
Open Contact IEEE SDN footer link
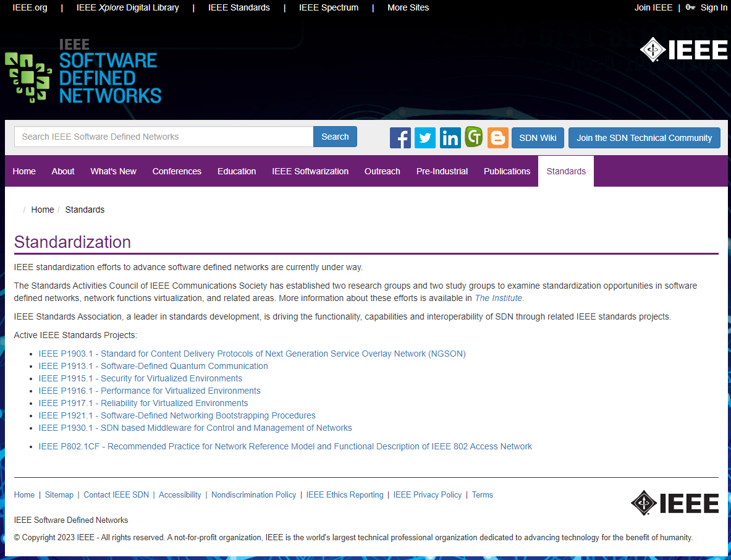(116, 494)
